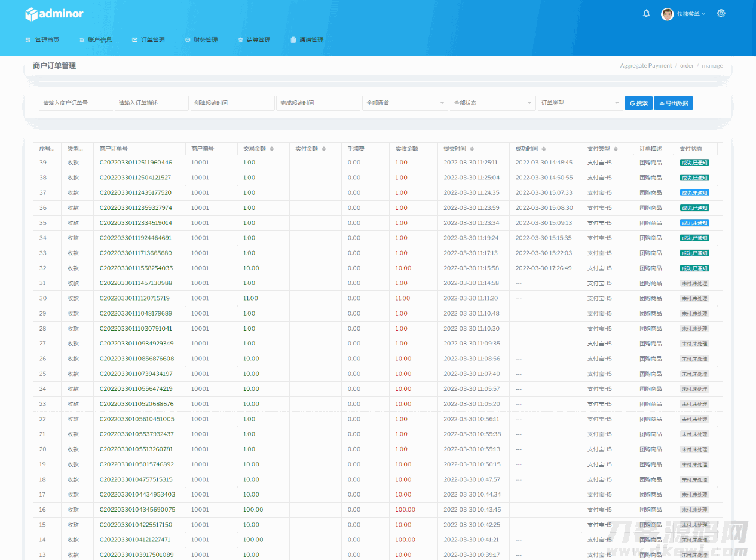Open 通道管理 navigation menu
756x560 pixels.
point(307,40)
